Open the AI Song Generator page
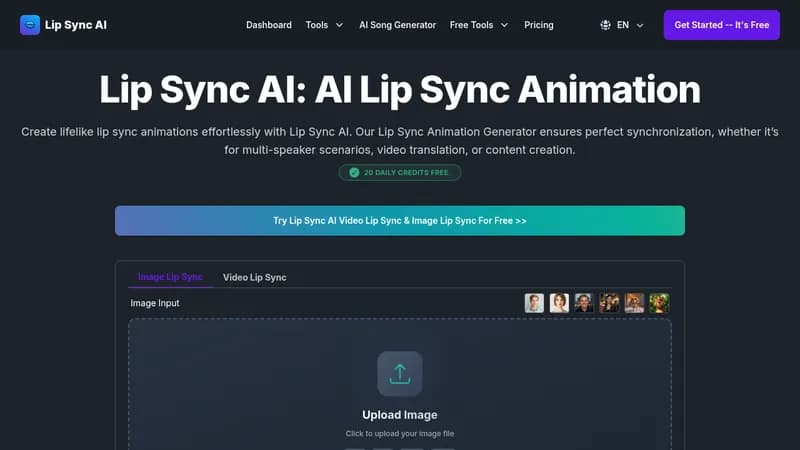This screenshot has width=800, height=450. coord(397,25)
